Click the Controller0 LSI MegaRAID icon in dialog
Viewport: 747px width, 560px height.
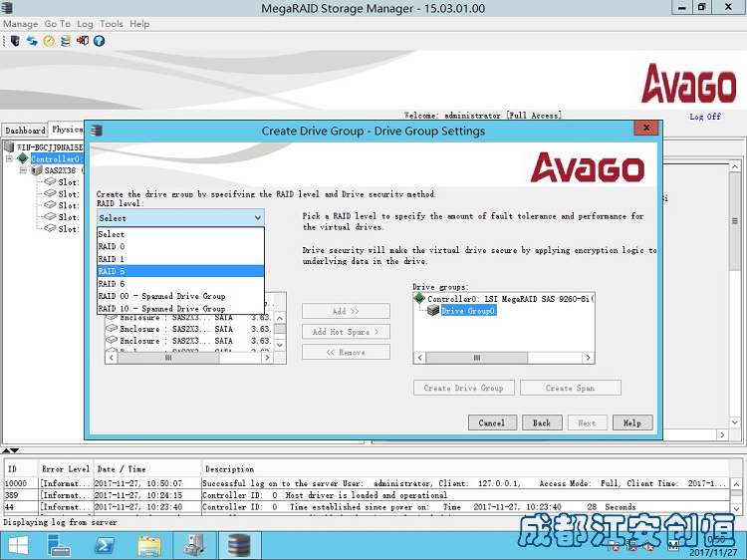tap(419, 298)
